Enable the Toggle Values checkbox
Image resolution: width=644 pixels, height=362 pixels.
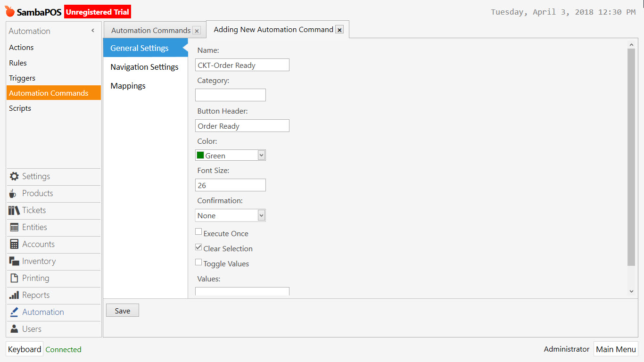pos(198,262)
